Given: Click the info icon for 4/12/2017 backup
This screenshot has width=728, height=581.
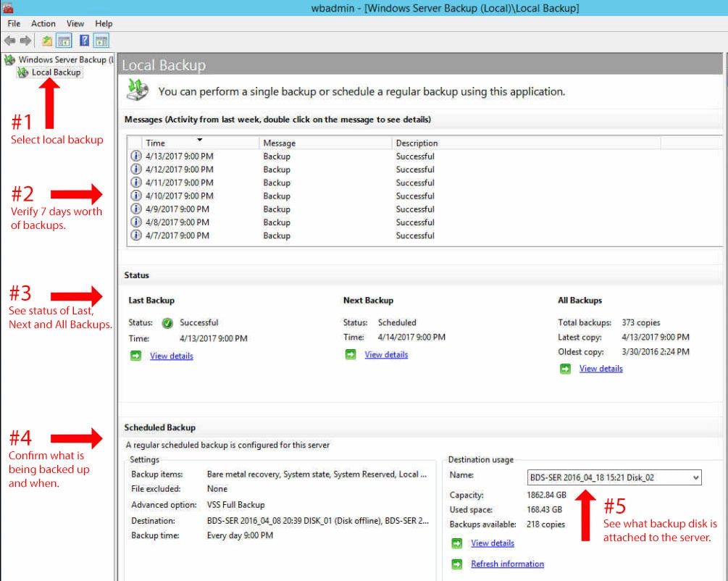Looking at the screenshot, I should (135, 169).
